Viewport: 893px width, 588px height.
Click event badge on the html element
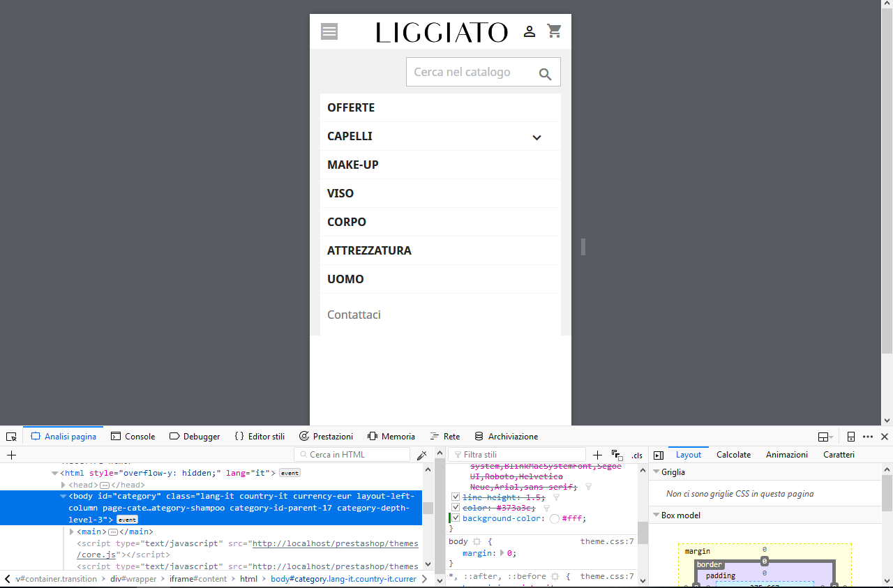click(x=290, y=473)
